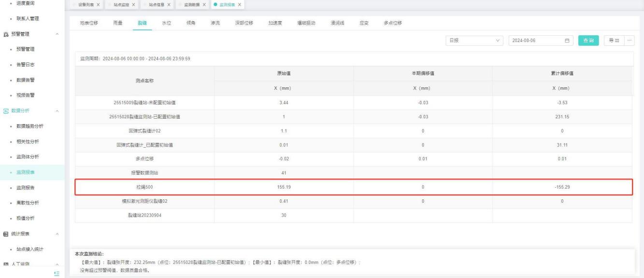Image resolution: width=644 pixels, height=278 pixels.
Task: Click the 查询 button
Action: tap(588, 41)
